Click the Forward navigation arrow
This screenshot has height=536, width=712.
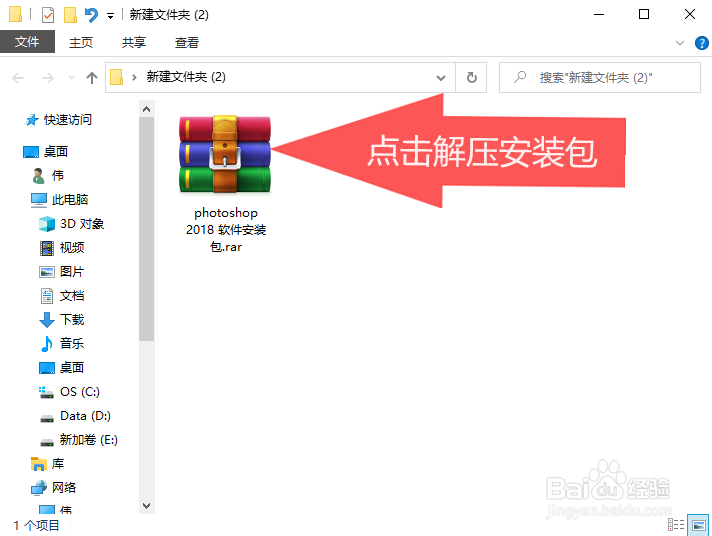click(x=48, y=78)
